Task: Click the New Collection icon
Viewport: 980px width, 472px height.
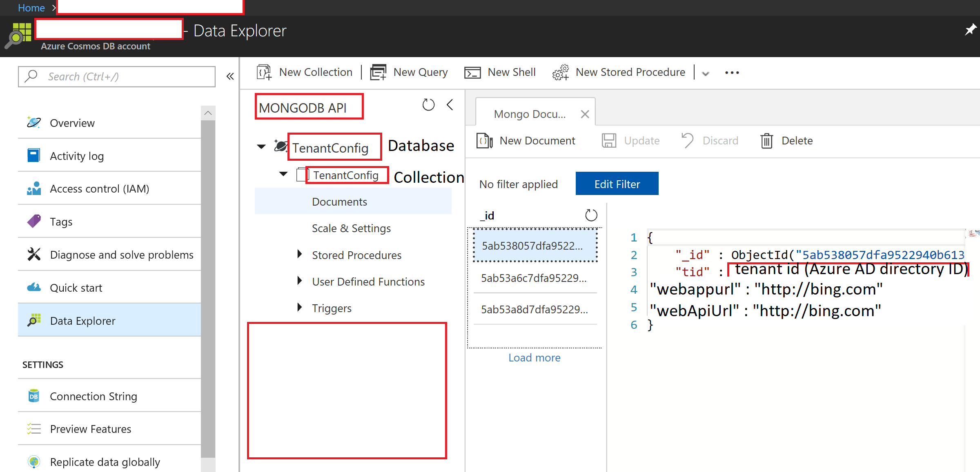Action: (x=264, y=72)
